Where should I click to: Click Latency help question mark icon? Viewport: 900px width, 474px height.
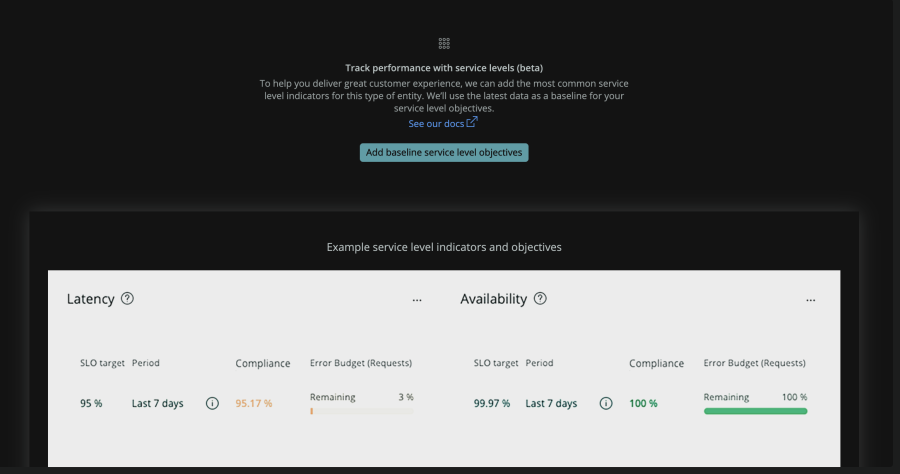click(x=127, y=298)
